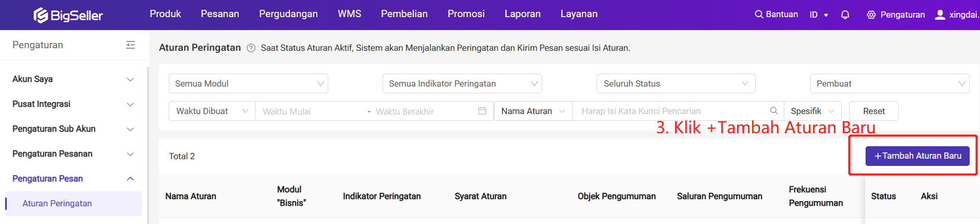Open Semua Indikator Peringatan dropdown

pos(462,83)
